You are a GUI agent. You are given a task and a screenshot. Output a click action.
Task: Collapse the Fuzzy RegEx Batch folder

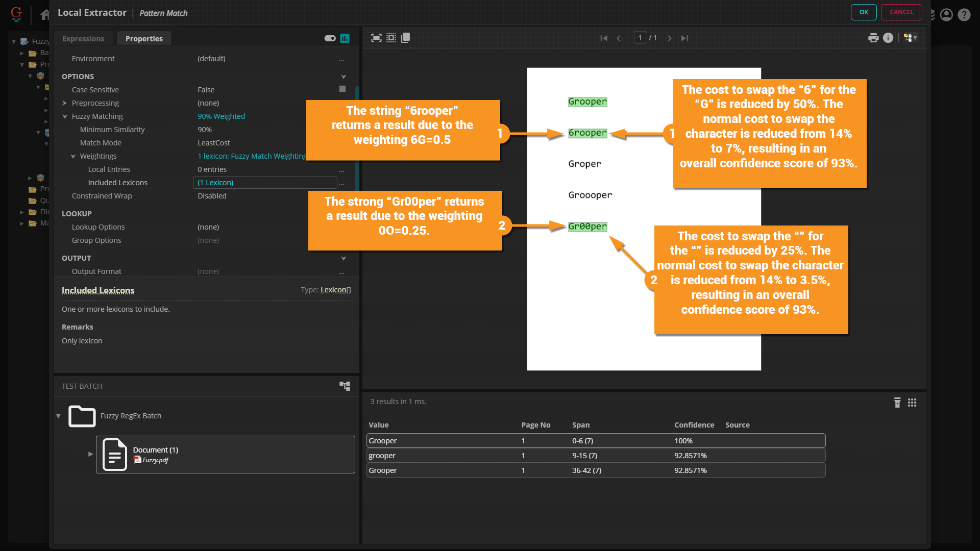tap(58, 416)
